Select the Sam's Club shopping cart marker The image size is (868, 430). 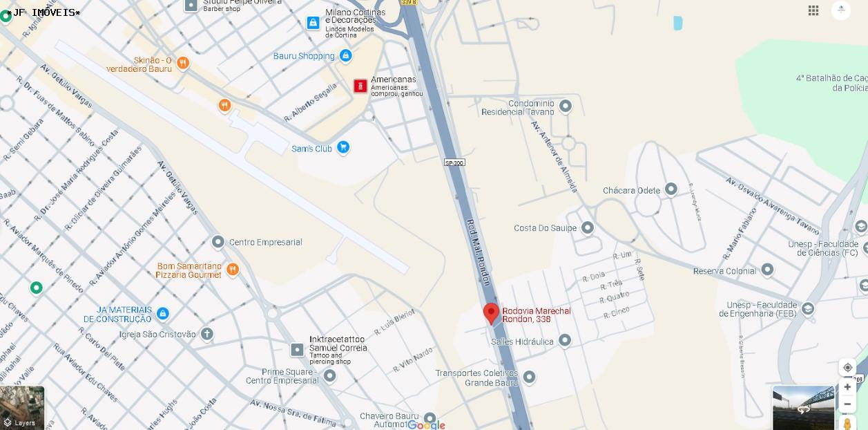tap(343, 148)
